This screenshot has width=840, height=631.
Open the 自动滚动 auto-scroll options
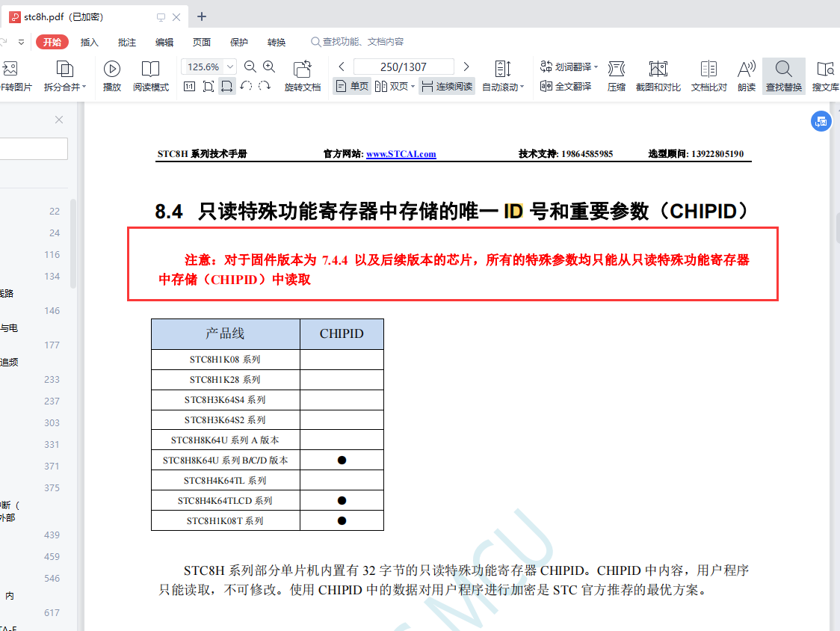tap(503, 76)
